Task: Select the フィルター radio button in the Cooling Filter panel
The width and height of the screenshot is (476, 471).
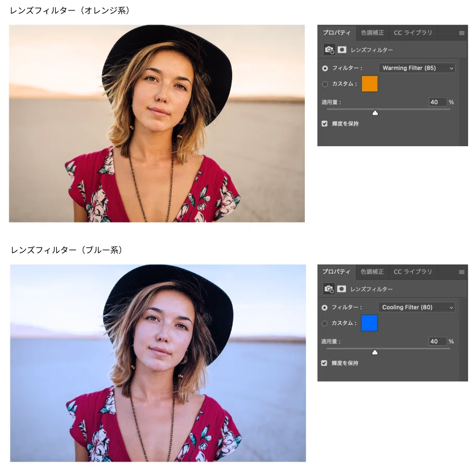Action: tap(324, 308)
